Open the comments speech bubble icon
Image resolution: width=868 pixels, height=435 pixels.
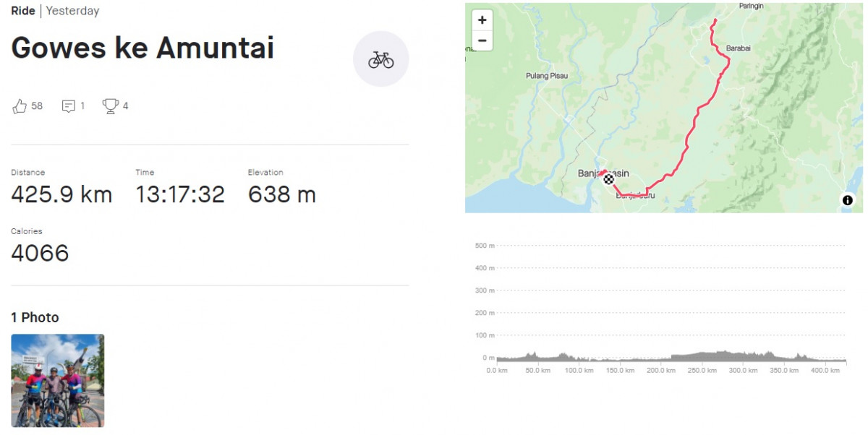click(x=69, y=106)
